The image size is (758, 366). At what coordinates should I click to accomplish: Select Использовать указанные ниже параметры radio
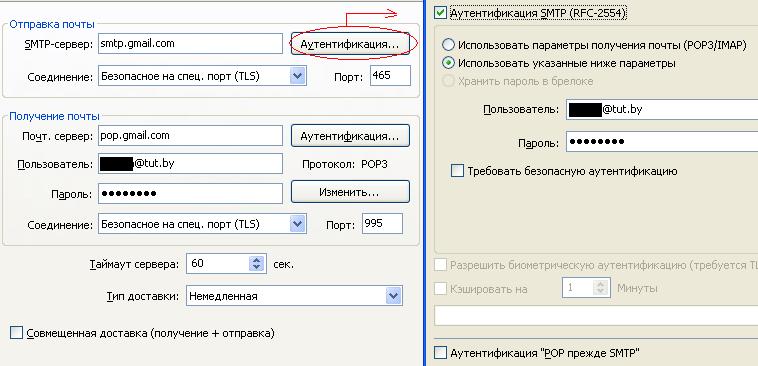[x=449, y=63]
